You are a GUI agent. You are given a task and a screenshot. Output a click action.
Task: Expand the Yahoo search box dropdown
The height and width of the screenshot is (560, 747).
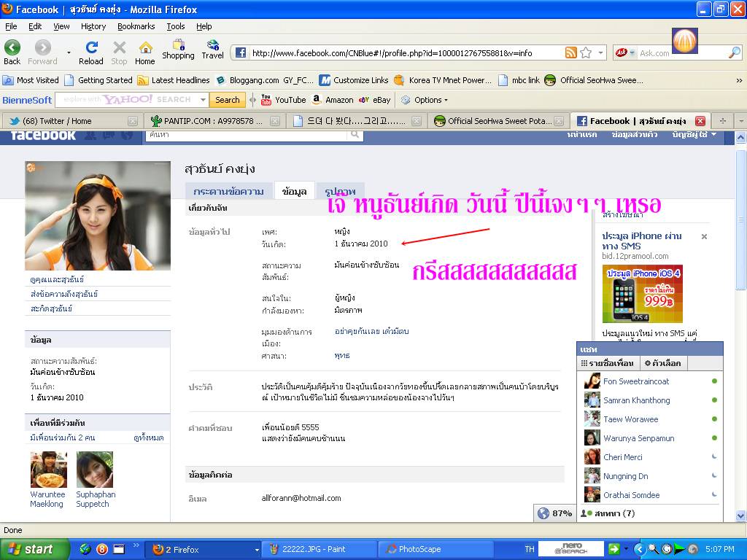(203, 99)
